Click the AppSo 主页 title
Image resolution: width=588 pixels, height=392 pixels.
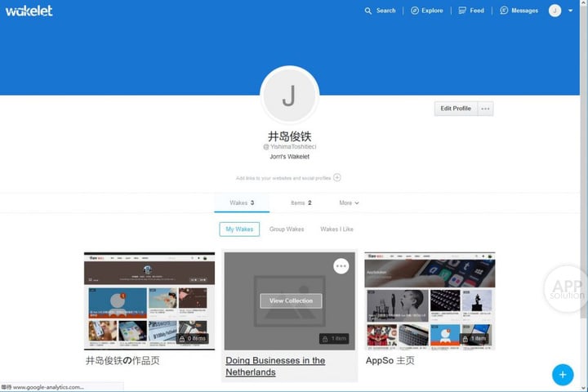click(390, 360)
